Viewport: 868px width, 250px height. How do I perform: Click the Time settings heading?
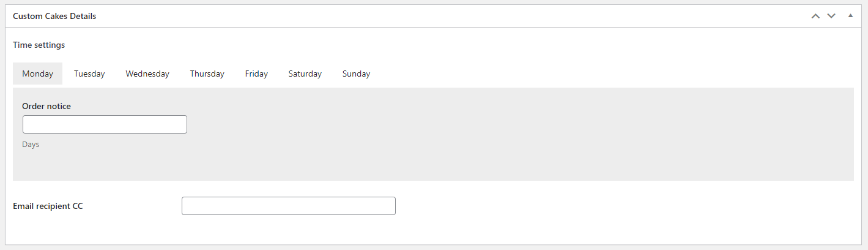pyautogui.click(x=39, y=45)
